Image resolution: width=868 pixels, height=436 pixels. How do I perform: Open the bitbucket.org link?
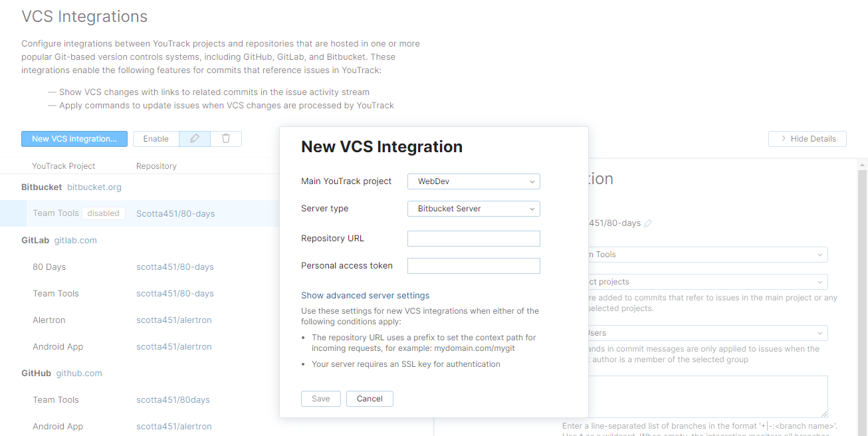point(94,187)
